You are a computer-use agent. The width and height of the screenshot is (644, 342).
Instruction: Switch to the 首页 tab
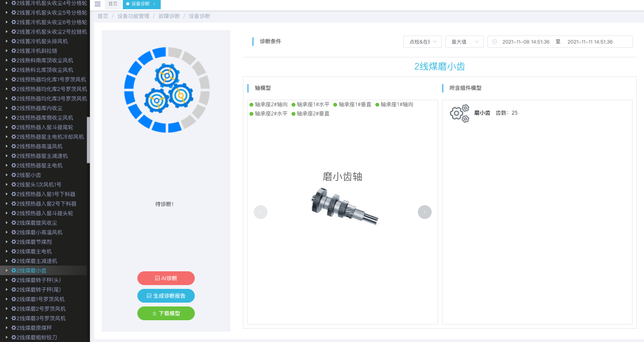pyautogui.click(x=113, y=4)
